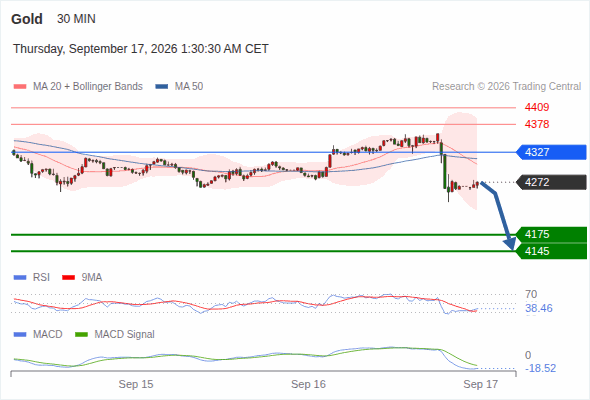Select the green 4175 target price tag
Image resolution: width=590 pixels, height=400 pixels.
tap(551, 234)
